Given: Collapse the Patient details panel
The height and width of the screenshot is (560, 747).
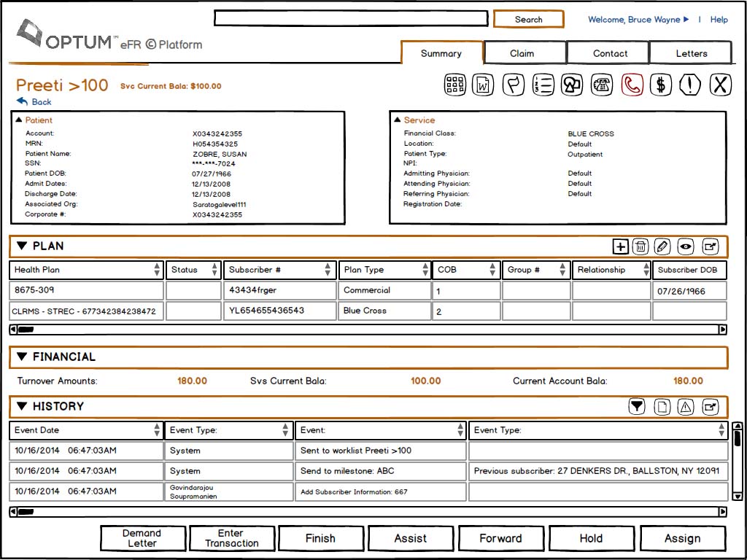Looking at the screenshot, I should point(19,120).
